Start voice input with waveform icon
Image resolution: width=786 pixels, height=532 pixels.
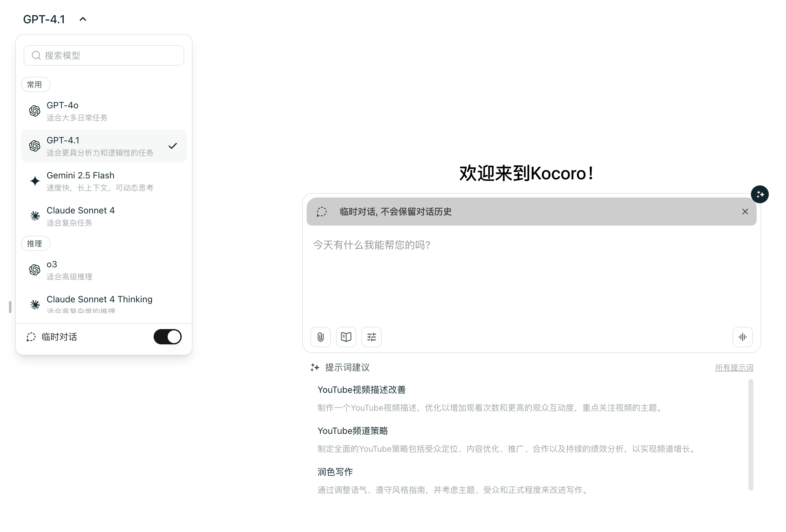pos(742,337)
